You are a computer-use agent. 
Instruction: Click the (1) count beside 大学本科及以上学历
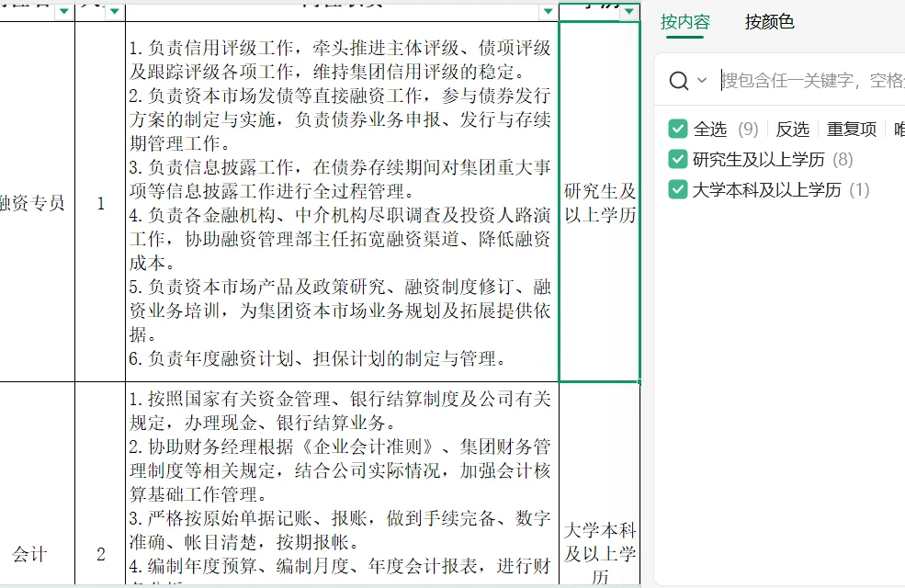[859, 190]
